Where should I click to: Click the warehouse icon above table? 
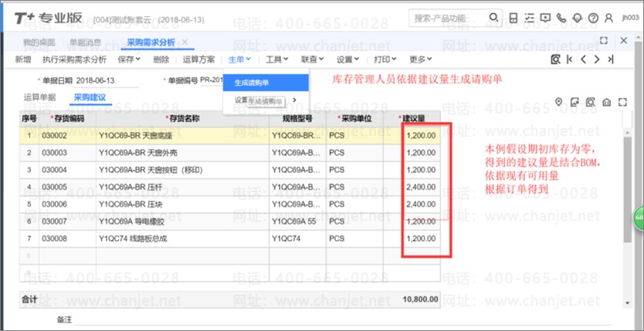coord(607,102)
